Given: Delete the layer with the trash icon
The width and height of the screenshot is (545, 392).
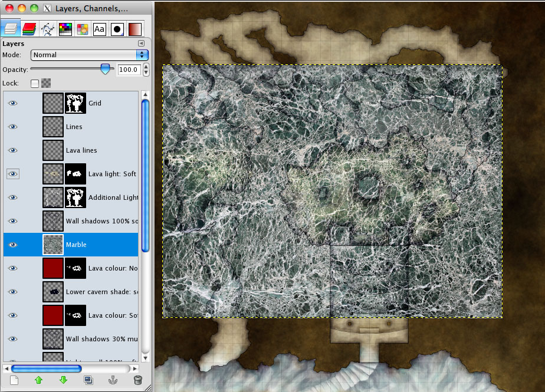Looking at the screenshot, I should [137, 380].
